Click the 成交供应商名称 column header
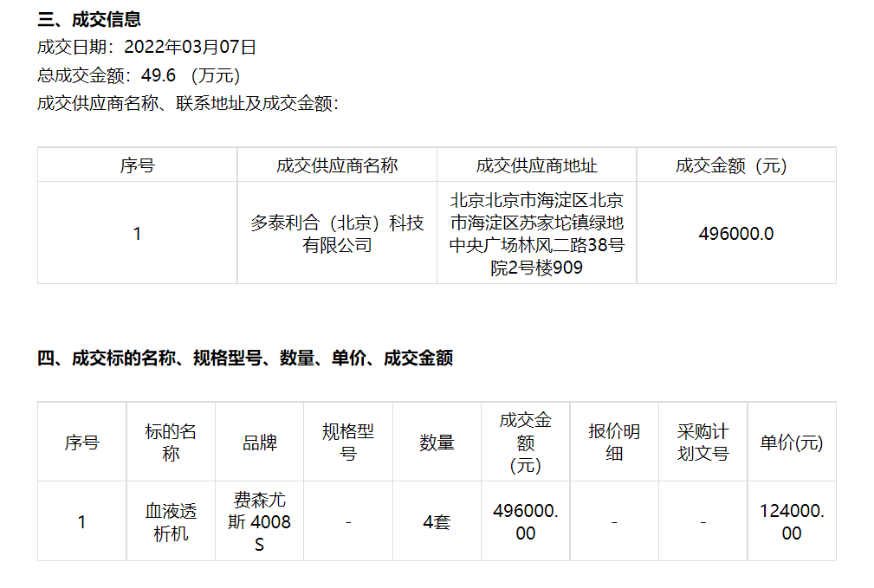Viewport: 874px width, 588px height. pyautogui.click(x=337, y=165)
